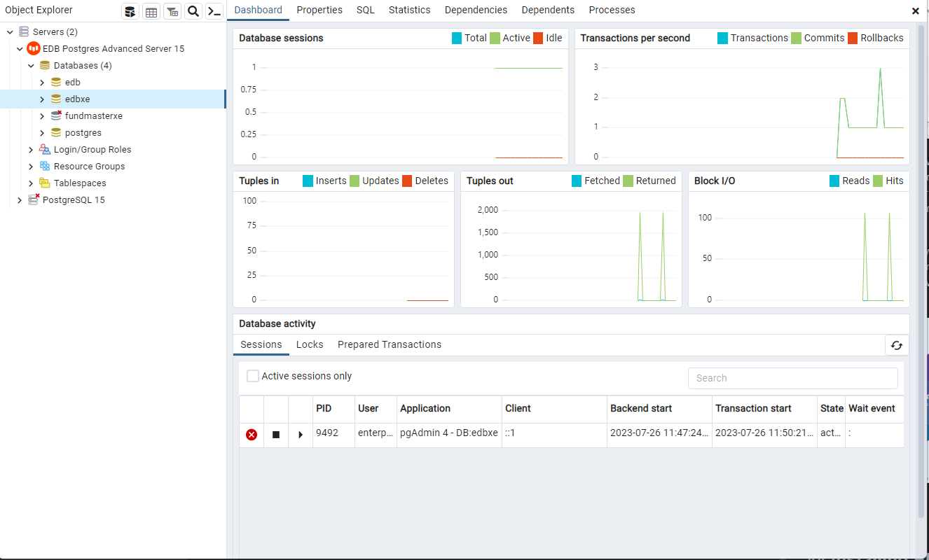Switch to the Statistics tab

pyautogui.click(x=409, y=10)
